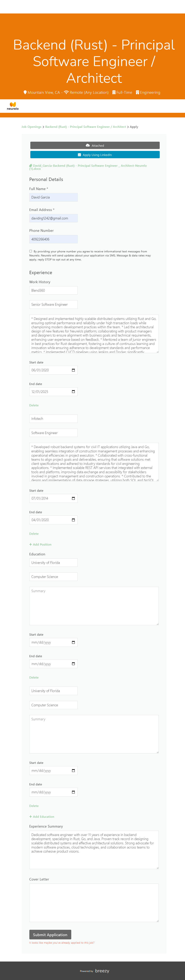Click the Full Name input field
The height and width of the screenshot is (980, 185).
pyautogui.click(x=53, y=197)
